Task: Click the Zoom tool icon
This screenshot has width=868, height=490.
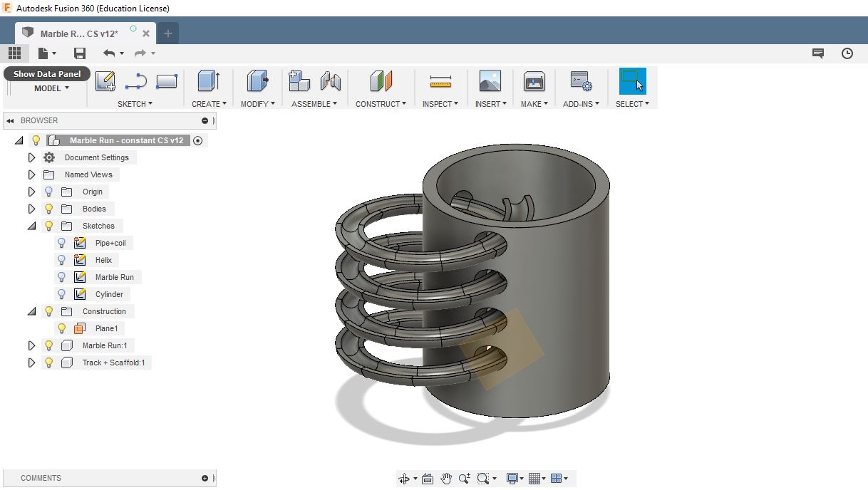Action: [x=465, y=479]
